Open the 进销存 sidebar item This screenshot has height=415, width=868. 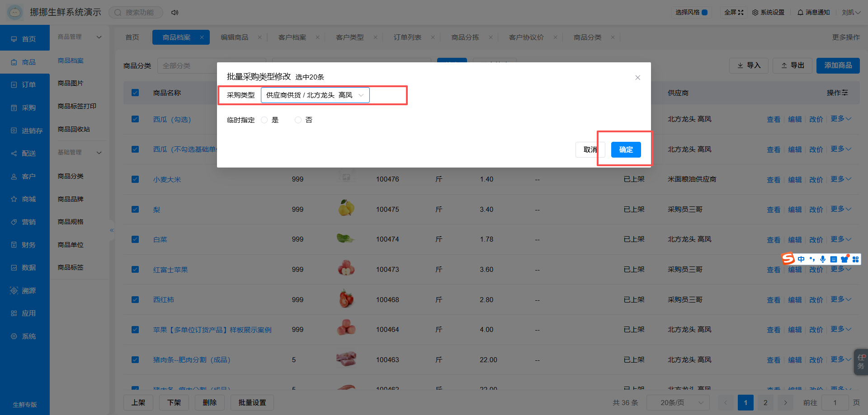coord(25,131)
